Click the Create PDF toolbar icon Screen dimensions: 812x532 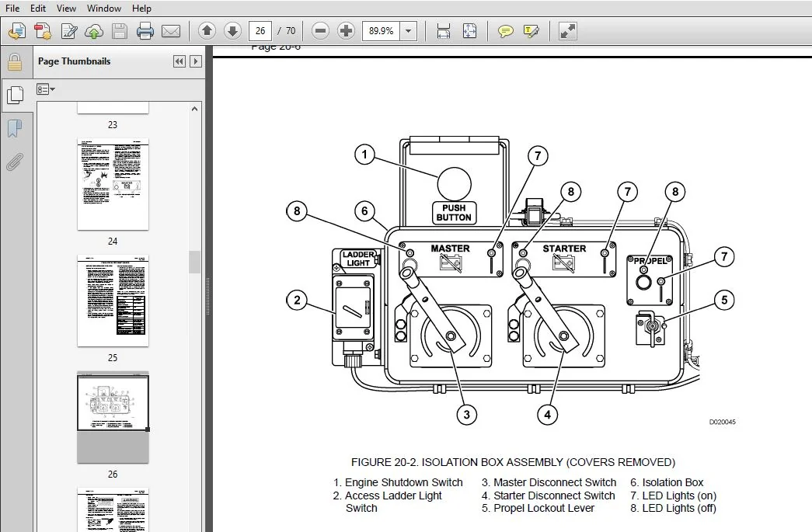click(16, 31)
